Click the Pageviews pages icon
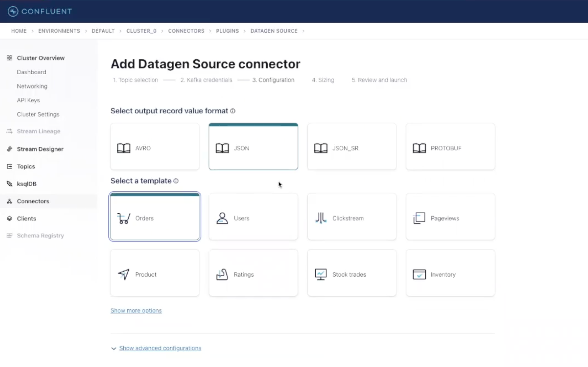Viewport: 588px width, 367px height. 419,218
